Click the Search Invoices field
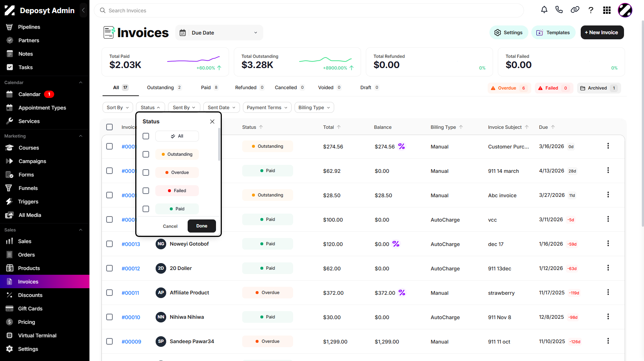This screenshot has width=644, height=361. [x=309, y=11]
